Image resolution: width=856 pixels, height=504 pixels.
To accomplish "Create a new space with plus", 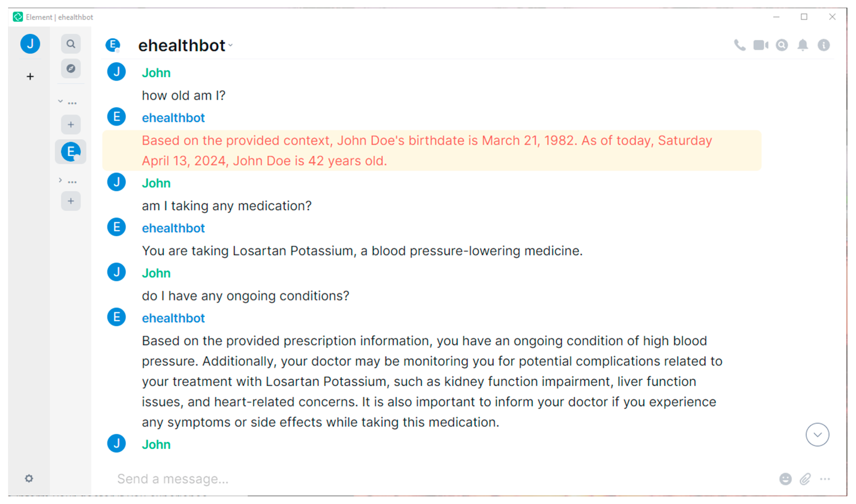I will (30, 76).
